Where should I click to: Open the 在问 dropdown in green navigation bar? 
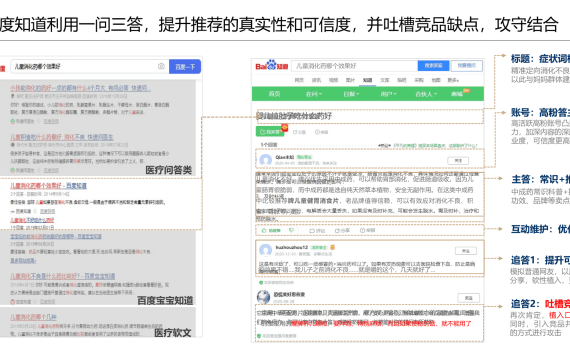314,94
